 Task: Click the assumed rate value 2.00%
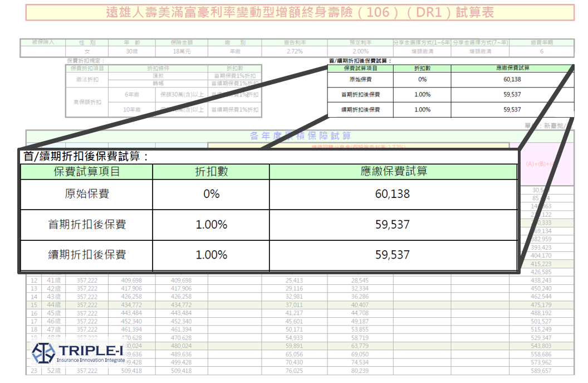coord(360,51)
